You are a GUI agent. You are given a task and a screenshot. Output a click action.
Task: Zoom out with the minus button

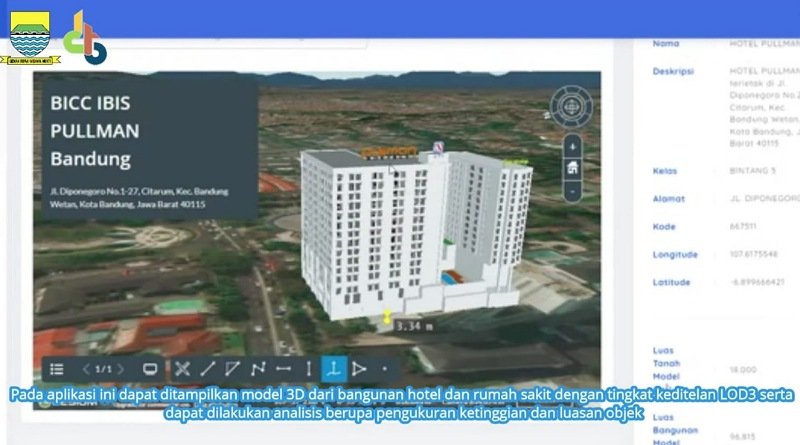click(572, 192)
